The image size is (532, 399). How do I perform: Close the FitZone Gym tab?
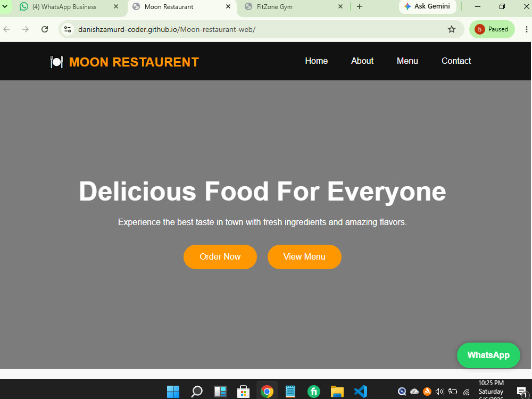tap(340, 6)
